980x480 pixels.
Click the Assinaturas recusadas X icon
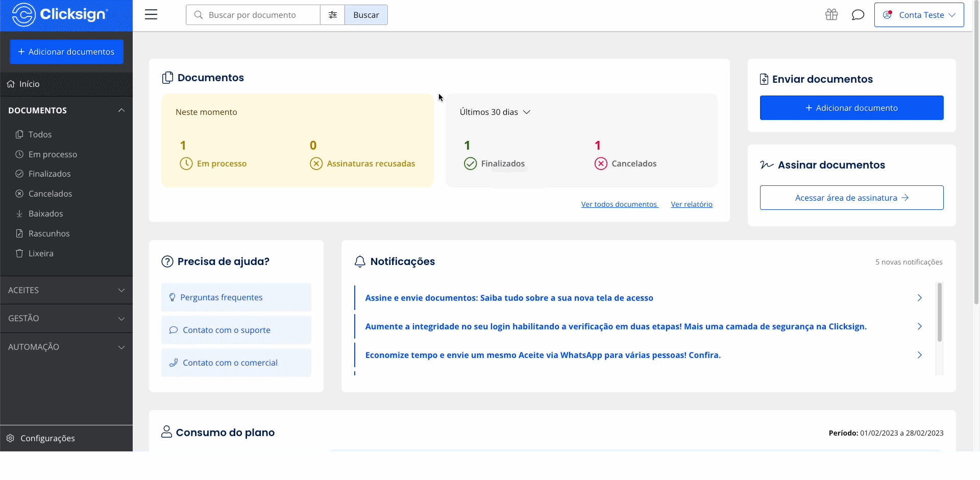[316, 163]
